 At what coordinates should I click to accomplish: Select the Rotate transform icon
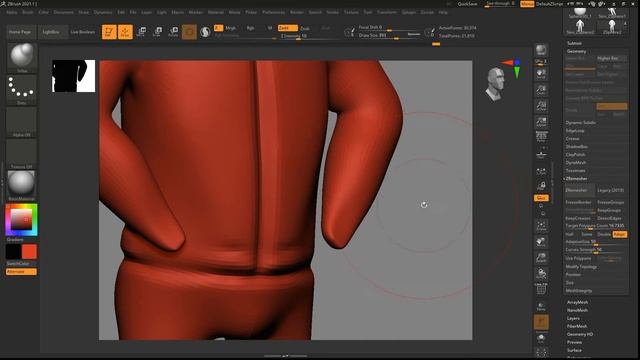click(x=173, y=31)
